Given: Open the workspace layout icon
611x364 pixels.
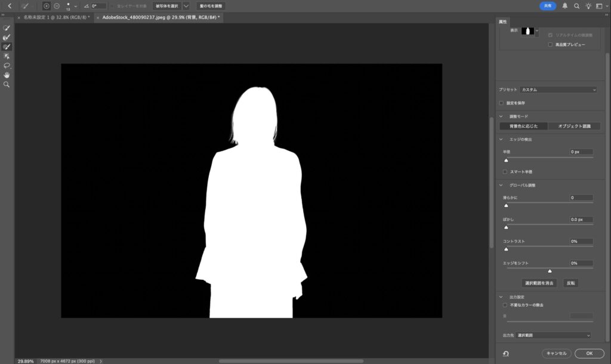Looking at the screenshot, I should point(599,6).
